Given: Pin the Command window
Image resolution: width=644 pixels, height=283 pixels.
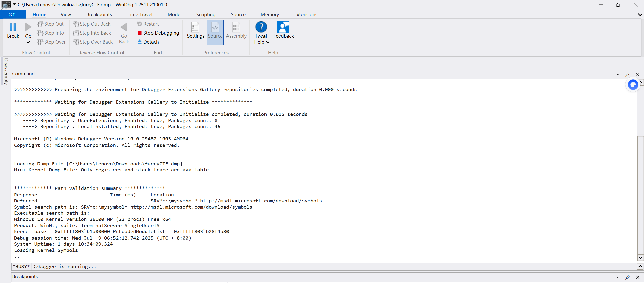Looking at the screenshot, I should (627, 75).
